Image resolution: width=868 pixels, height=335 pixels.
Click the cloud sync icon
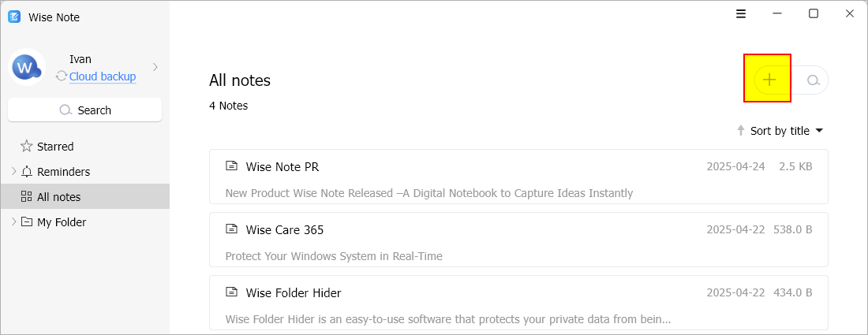coord(62,76)
